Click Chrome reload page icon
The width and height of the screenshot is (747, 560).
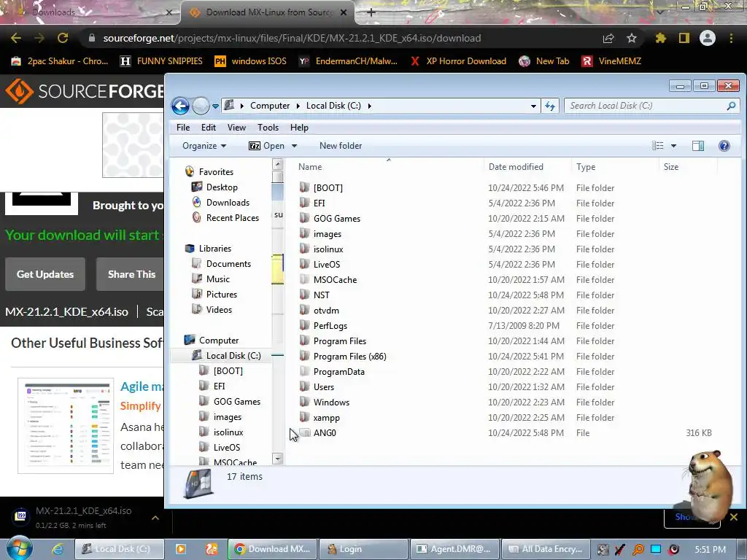coord(63,38)
